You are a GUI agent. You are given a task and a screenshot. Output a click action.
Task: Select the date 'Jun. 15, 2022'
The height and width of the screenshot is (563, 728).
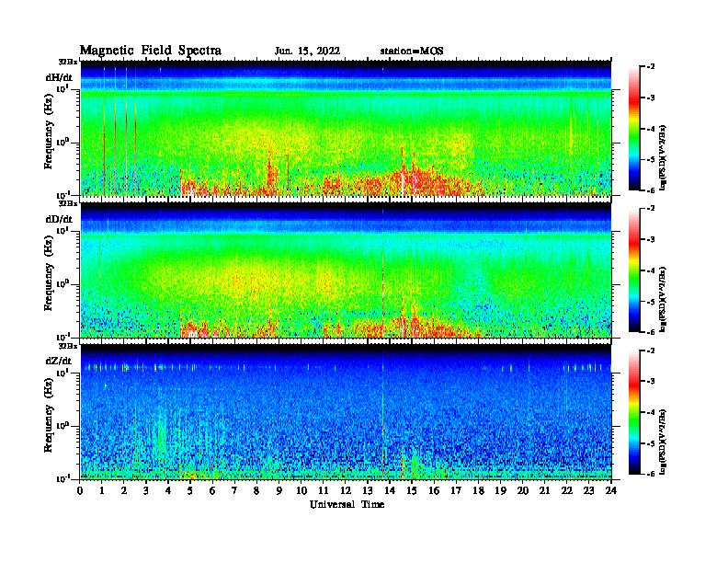tap(307, 52)
